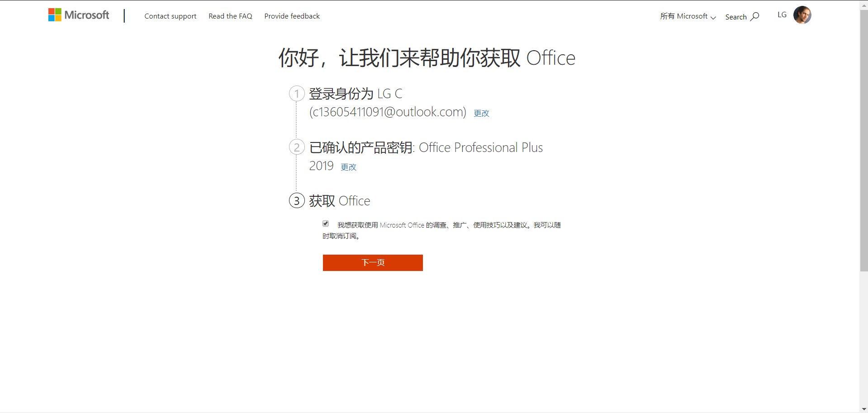Click the scrollbar up arrow

pyautogui.click(x=863, y=4)
